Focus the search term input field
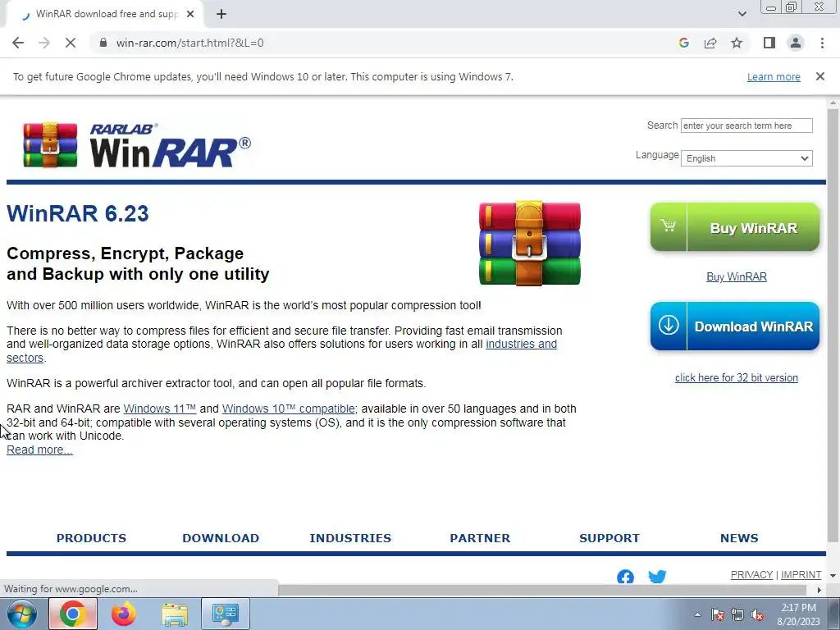840x630 pixels. click(746, 126)
